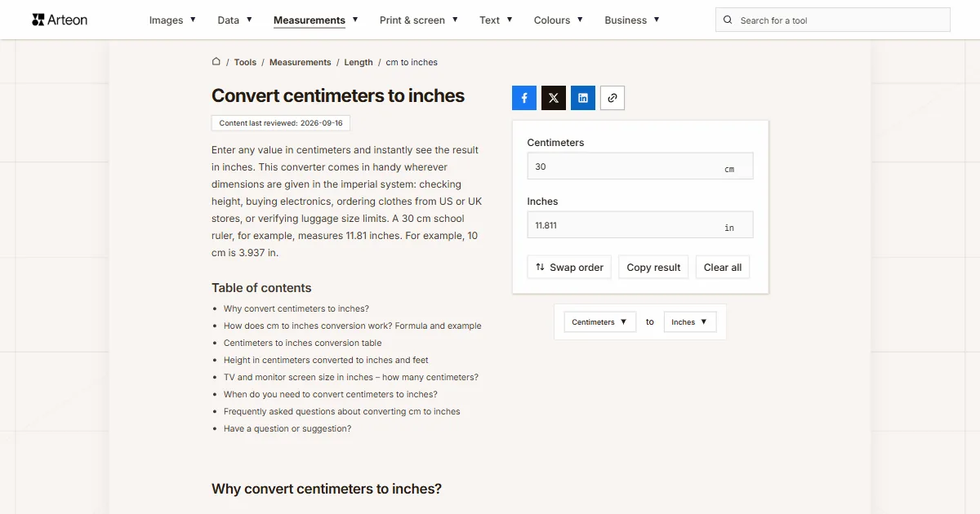This screenshot has height=514, width=980.
Task: Jump to 'TV and monitor screen size' section
Action: 351,378
